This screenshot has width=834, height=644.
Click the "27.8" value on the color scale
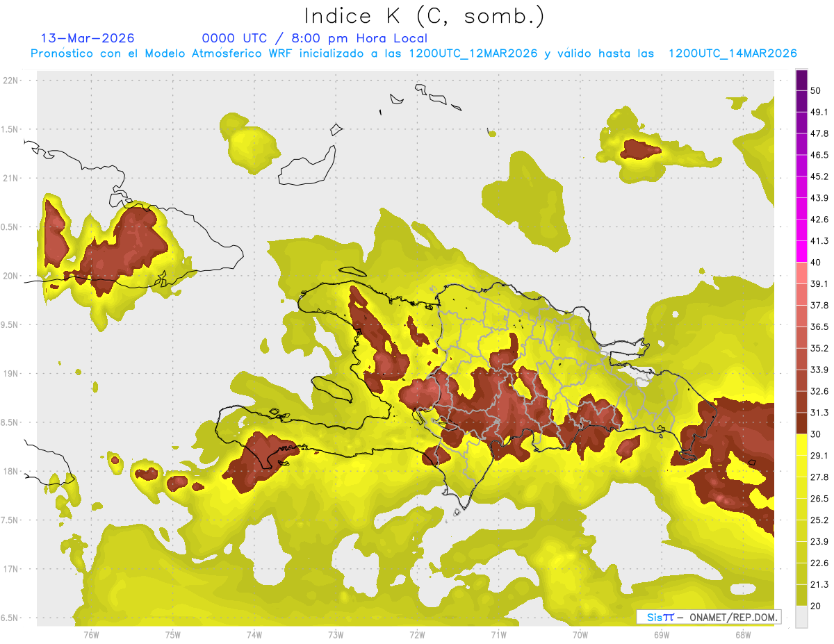pos(819,477)
